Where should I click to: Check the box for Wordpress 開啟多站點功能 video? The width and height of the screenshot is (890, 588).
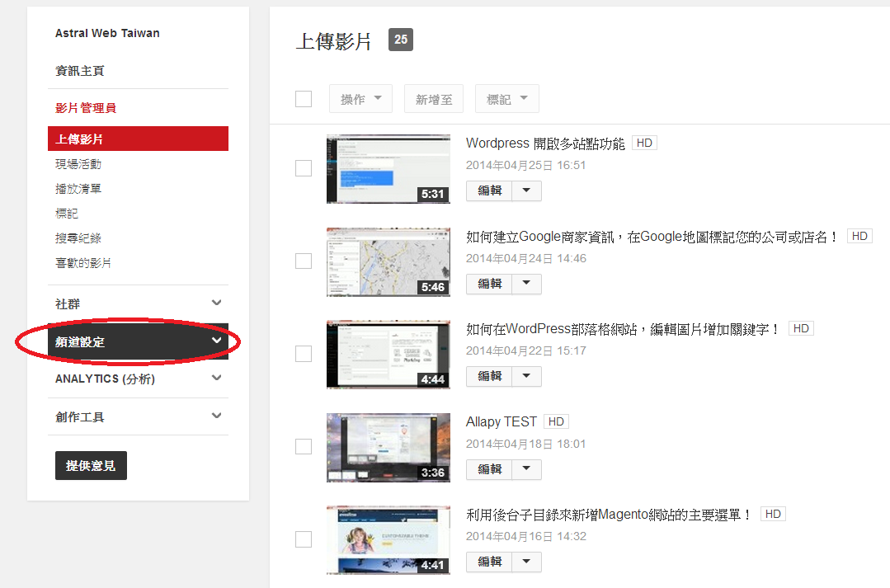click(x=304, y=168)
